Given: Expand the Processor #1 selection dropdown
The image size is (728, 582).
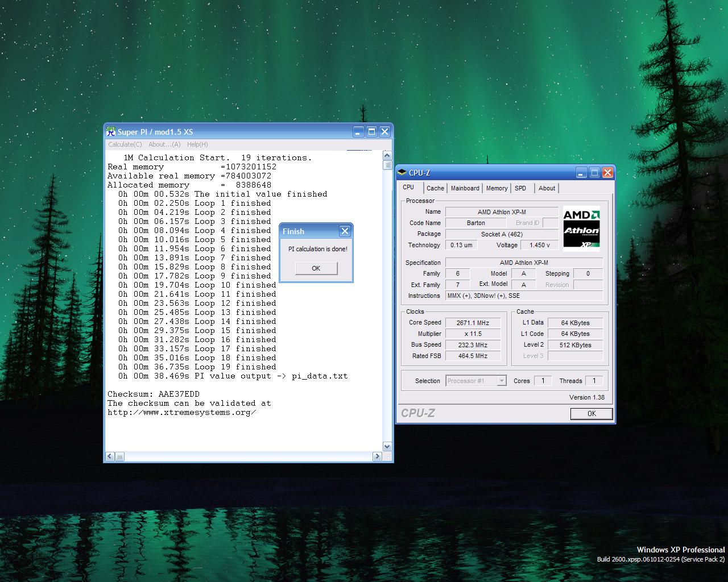Looking at the screenshot, I should pos(502,381).
